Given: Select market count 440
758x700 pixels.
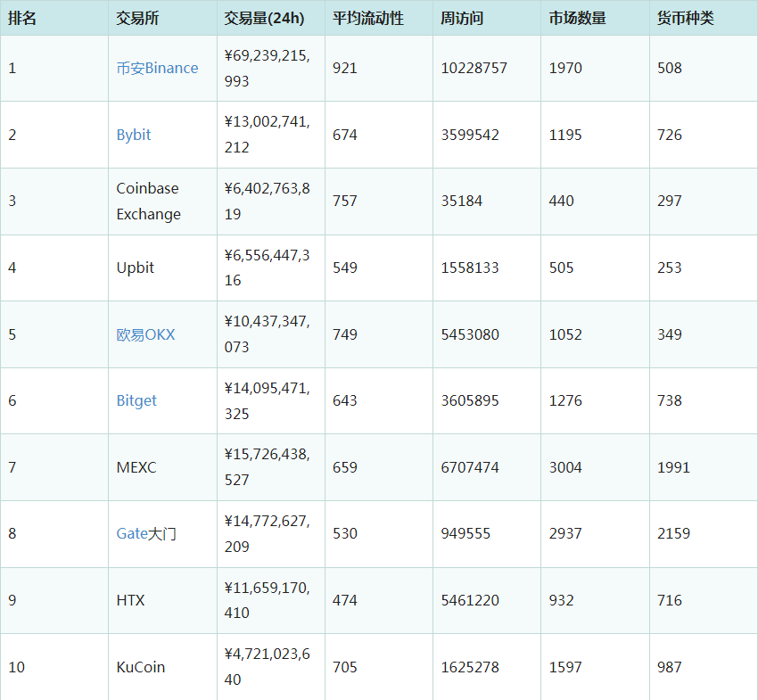Looking at the screenshot, I should pyautogui.click(x=561, y=202).
